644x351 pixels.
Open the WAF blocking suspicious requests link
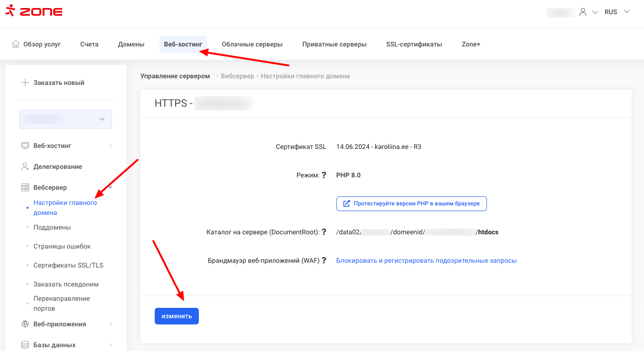(426, 260)
